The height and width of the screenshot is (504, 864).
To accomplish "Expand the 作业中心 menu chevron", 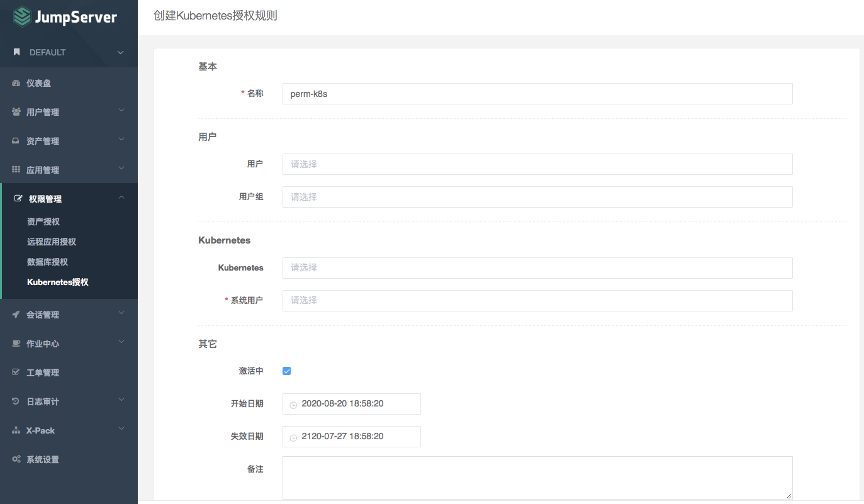I will (x=121, y=342).
